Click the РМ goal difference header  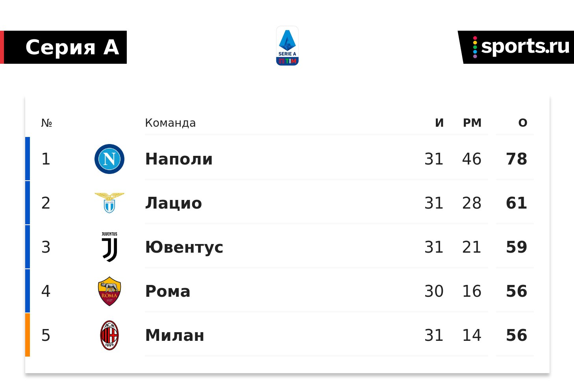(x=472, y=123)
